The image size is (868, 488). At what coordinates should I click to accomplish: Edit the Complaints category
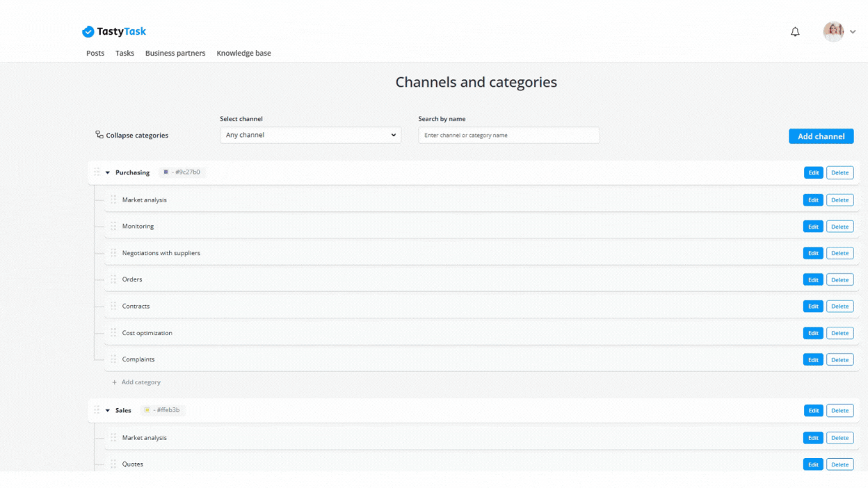[x=813, y=360]
